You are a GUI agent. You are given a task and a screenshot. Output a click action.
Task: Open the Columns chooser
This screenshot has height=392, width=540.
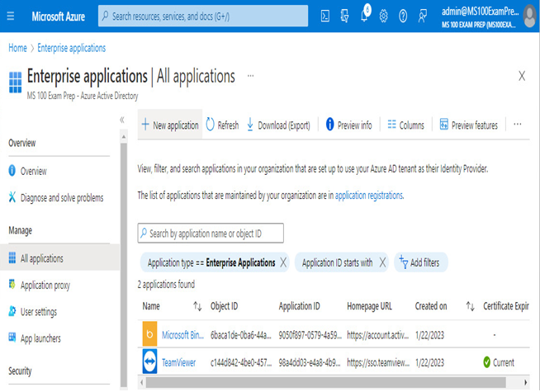[406, 125]
